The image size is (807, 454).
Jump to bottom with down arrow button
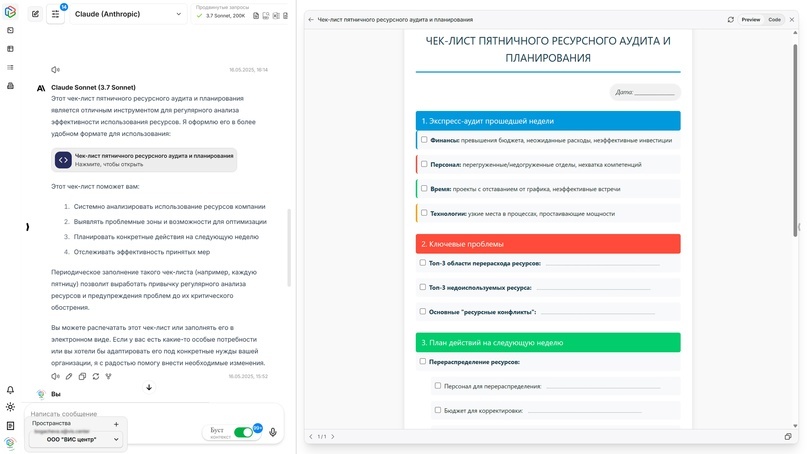click(x=149, y=387)
